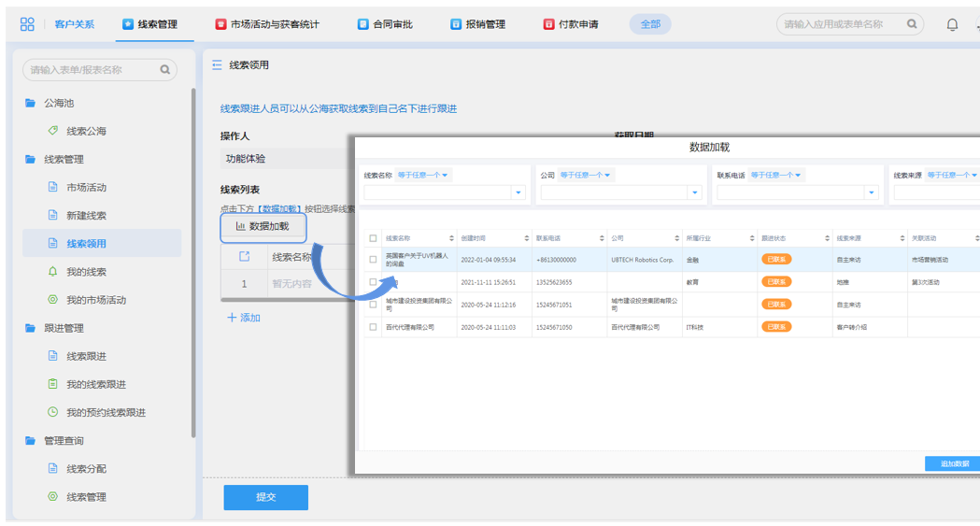Open the 等于任意一个 dropdown for 线索名称 filter
Screen dimensions: 980x526
pyautogui.click(x=423, y=175)
